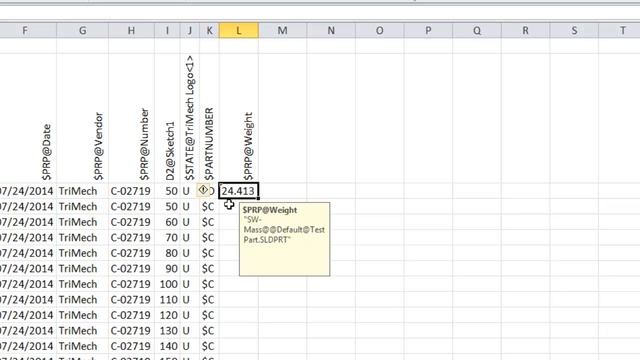Select column L header

point(239,31)
